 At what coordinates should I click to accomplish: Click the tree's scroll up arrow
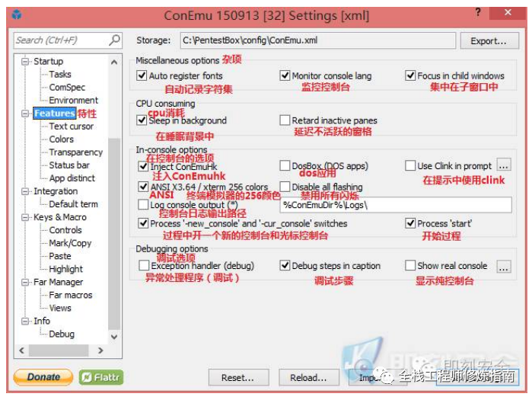(x=114, y=62)
